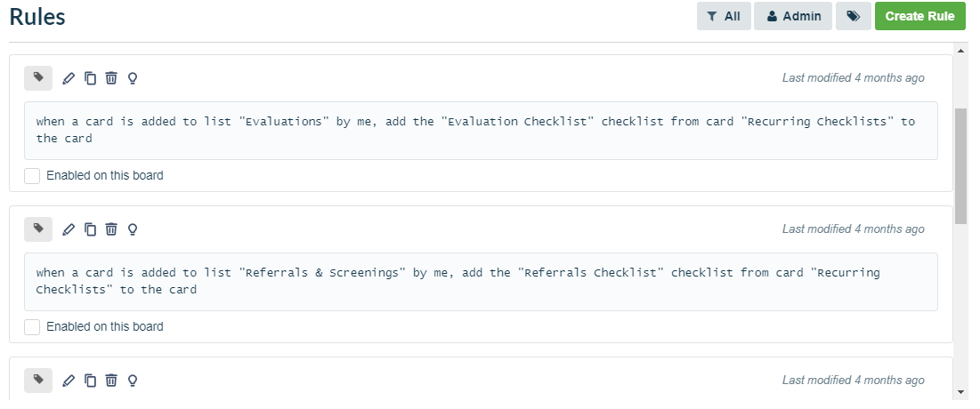Open the tags filter button in header

click(853, 16)
